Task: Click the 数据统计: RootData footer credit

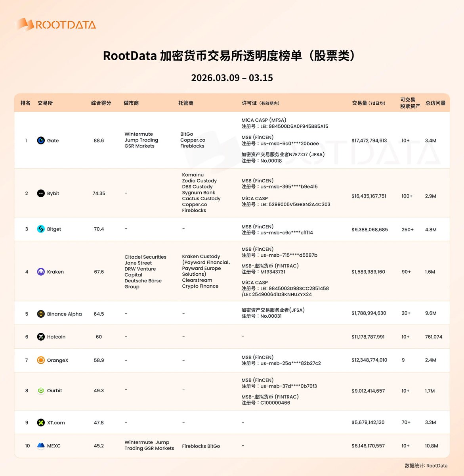Action: pyautogui.click(x=426, y=466)
